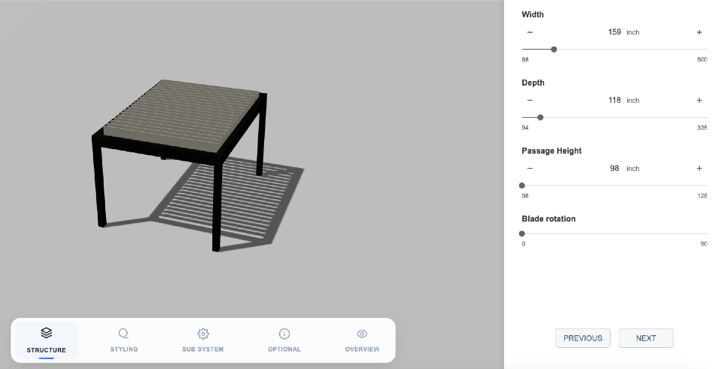Click the Passage Height slider handle
The height and width of the screenshot is (369, 715).
(x=522, y=186)
